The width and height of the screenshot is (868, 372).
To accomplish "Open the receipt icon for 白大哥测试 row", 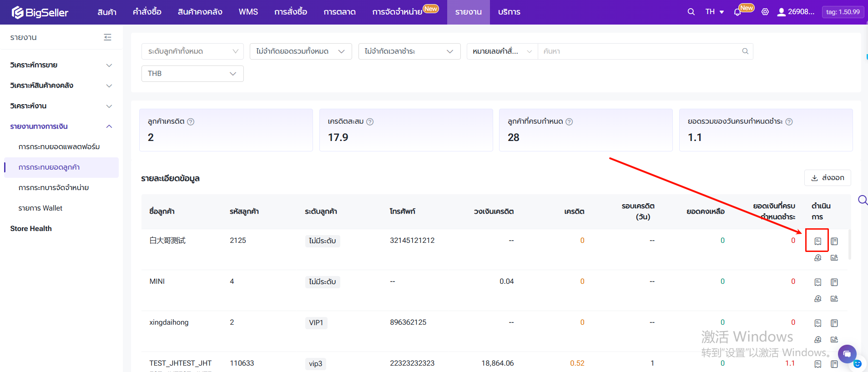I will 818,241.
